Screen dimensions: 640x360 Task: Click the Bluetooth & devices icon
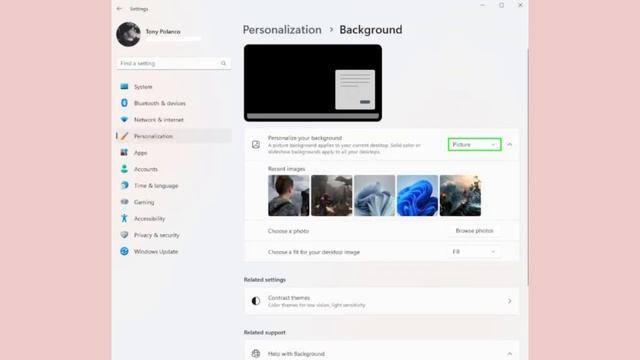pyautogui.click(x=124, y=103)
